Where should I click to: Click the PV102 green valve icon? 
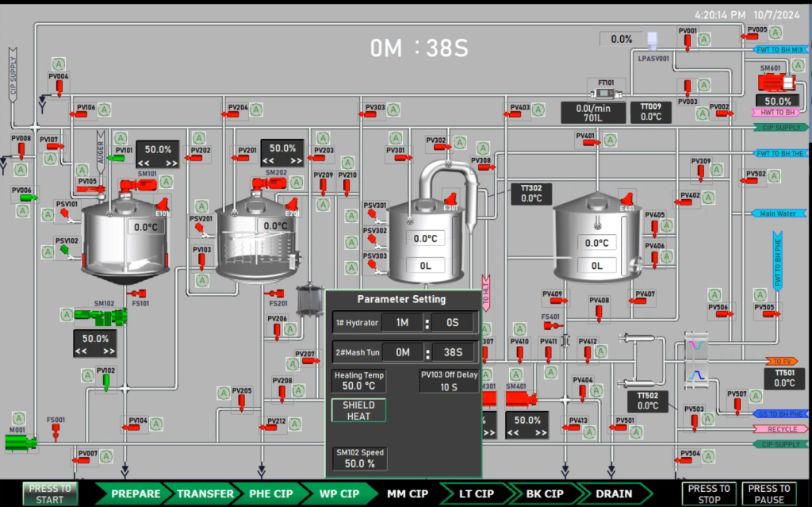click(105, 382)
